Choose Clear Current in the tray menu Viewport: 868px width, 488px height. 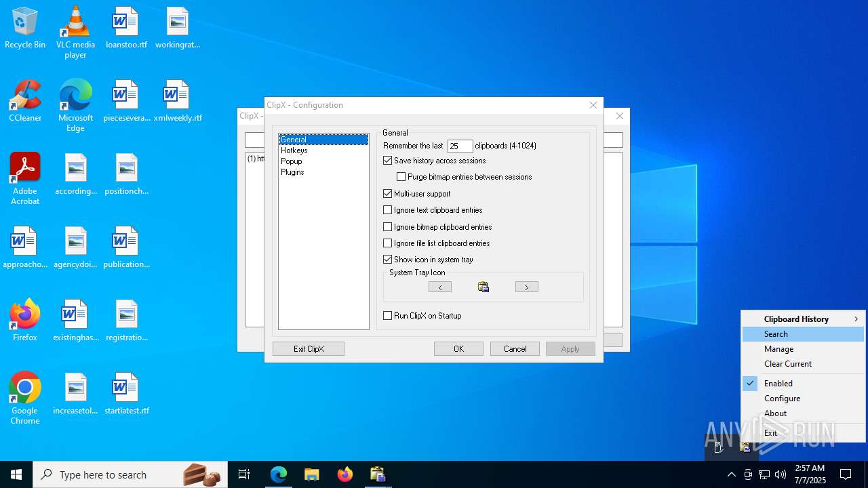point(803,364)
